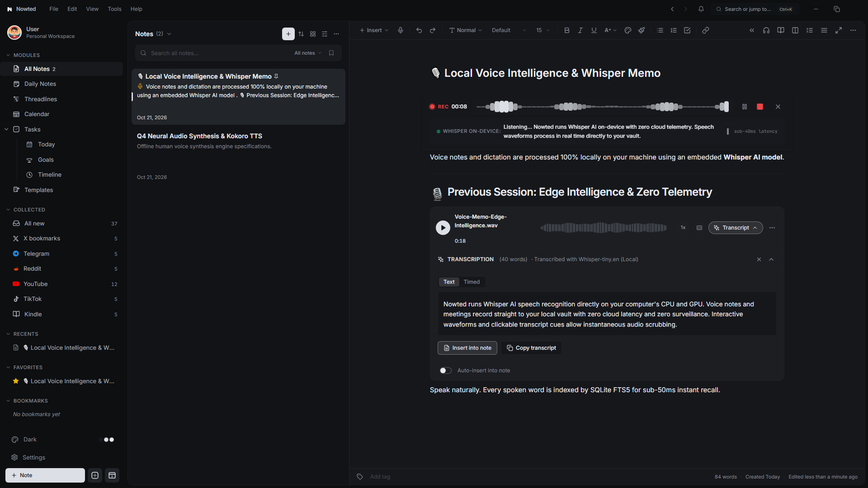Switch notes list to grid view
Viewport: 868px width, 488px height.
pos(313,34)
